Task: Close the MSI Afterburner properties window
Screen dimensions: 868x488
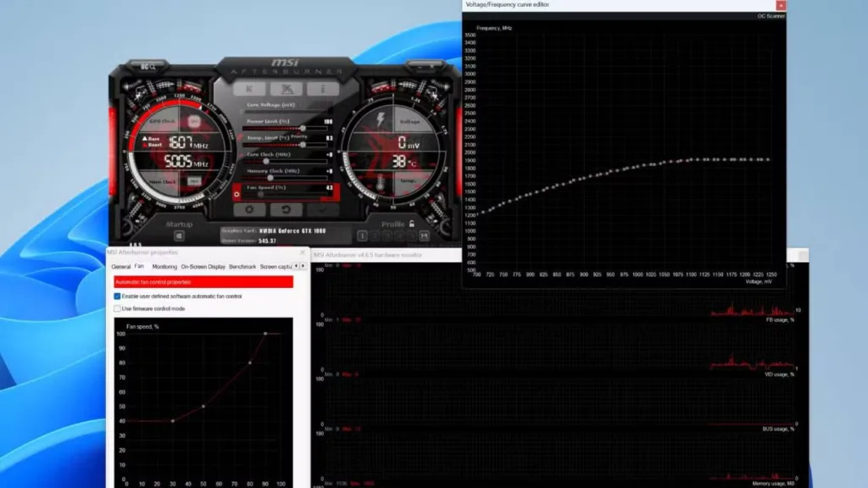Action: click(x=303, y=252)
